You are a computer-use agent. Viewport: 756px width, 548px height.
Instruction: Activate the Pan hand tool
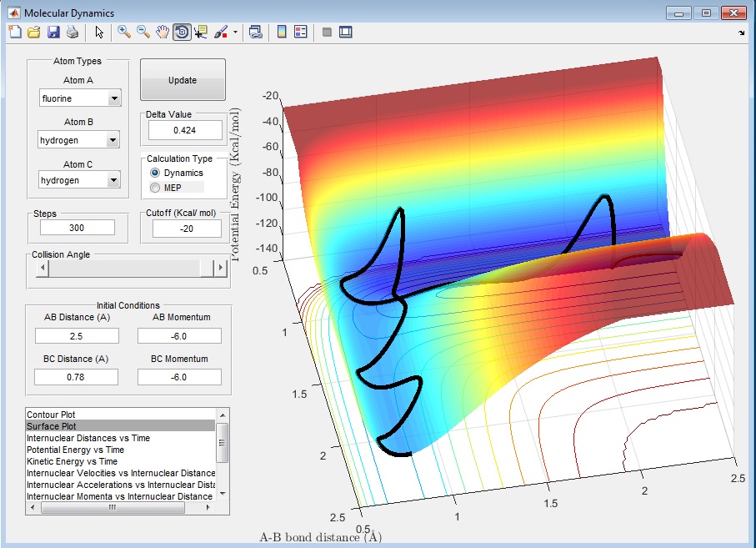pyautogui.click(x=163, y=32)
